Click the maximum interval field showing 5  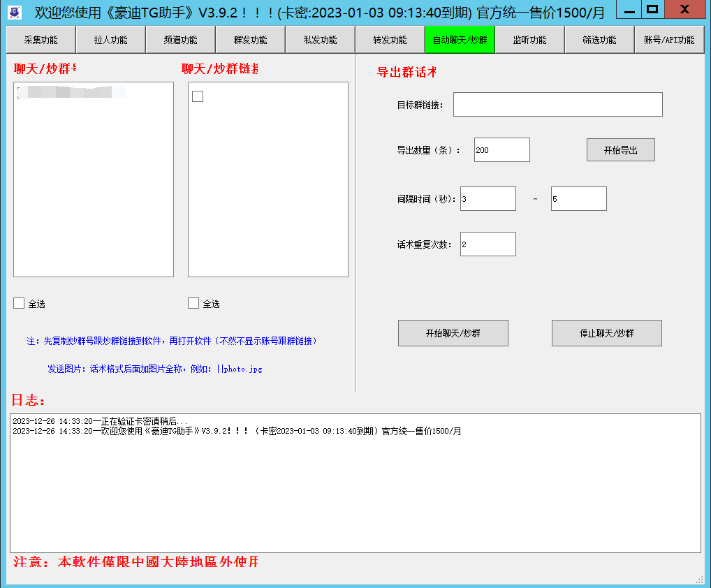pos(578,198)
